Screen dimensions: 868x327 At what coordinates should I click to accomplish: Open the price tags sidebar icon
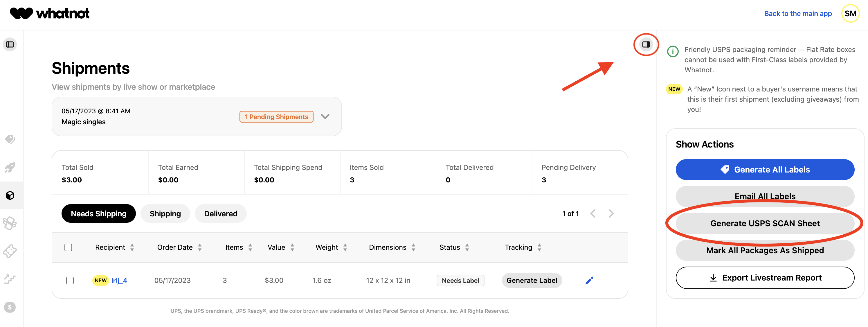10,139
